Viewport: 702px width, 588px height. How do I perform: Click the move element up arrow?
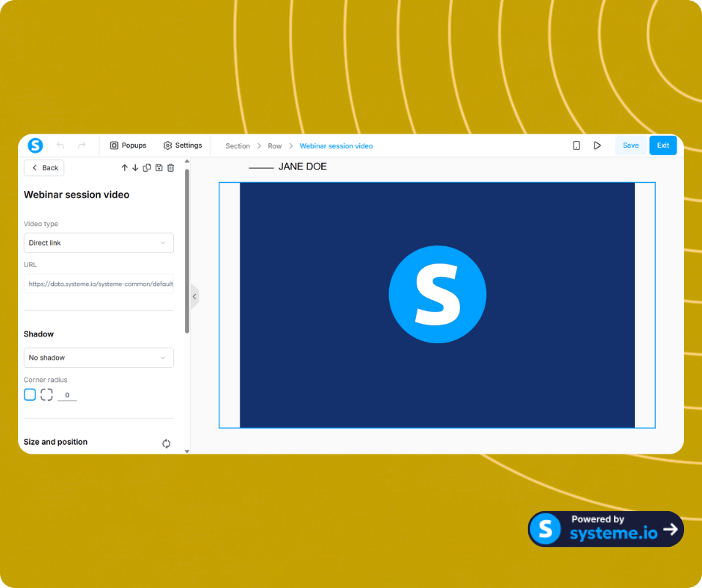pos(125,168)
